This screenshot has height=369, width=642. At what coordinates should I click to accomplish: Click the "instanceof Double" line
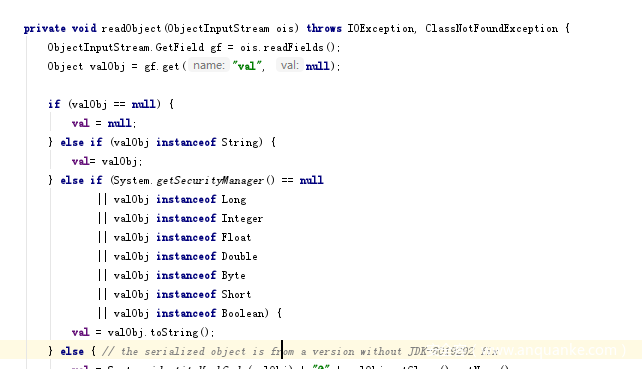[x=178, y=256]
